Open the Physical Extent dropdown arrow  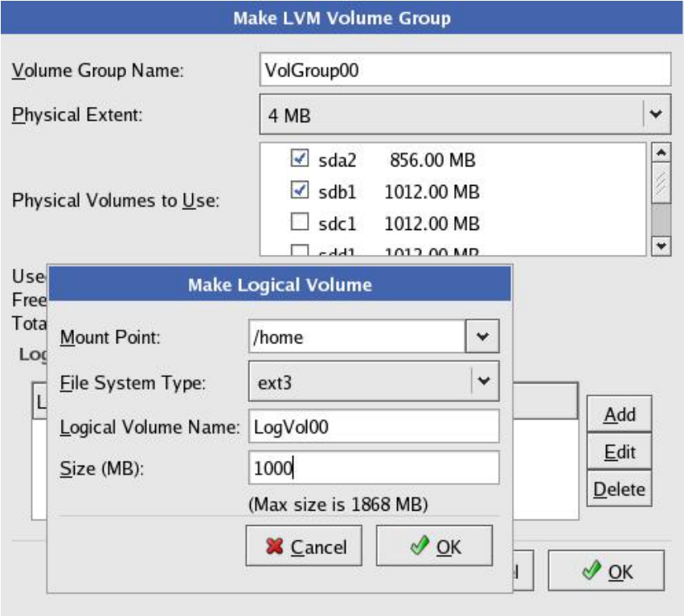coord(656,114)
